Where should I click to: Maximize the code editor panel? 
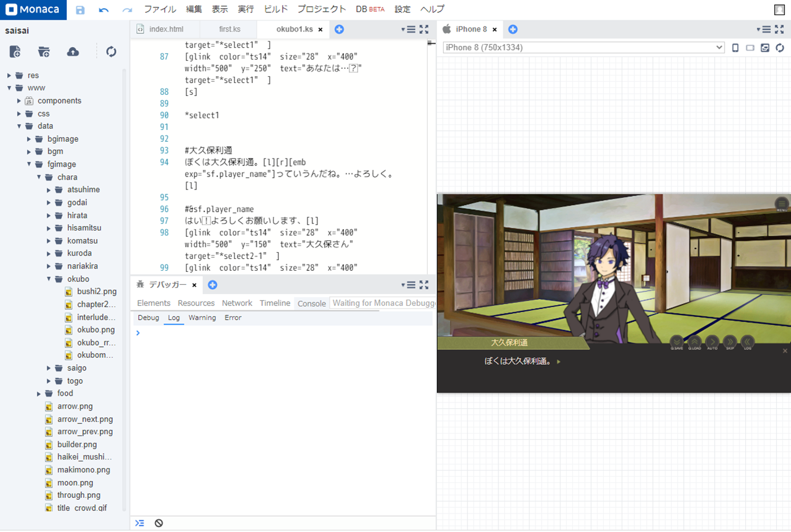(x=424, y=29)
